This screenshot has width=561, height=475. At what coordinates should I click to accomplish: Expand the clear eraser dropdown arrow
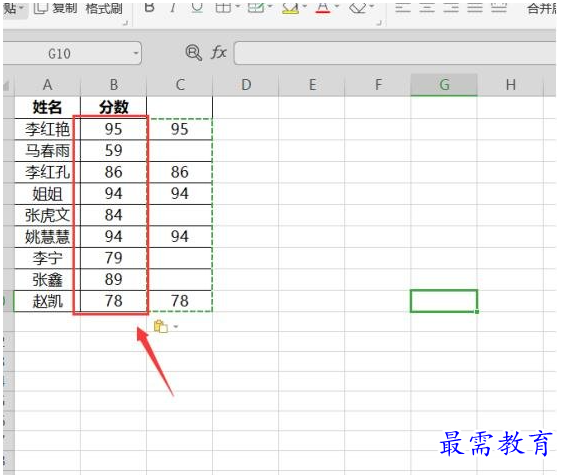(x=372, y=6)
